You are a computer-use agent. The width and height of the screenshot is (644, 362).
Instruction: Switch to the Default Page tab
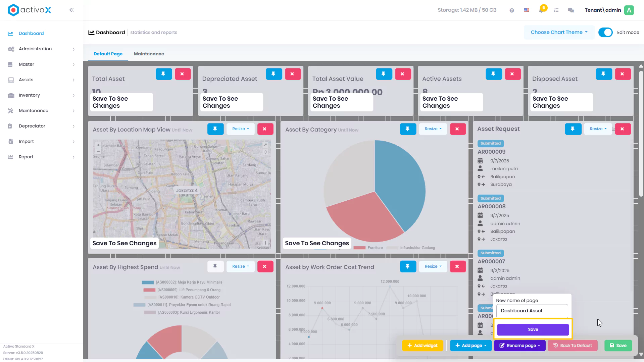pyautogui.click(x=108, y=54)
